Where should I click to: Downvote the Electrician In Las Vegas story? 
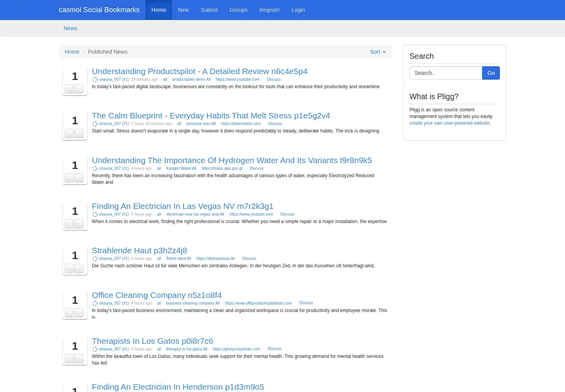tap(79, 224)
